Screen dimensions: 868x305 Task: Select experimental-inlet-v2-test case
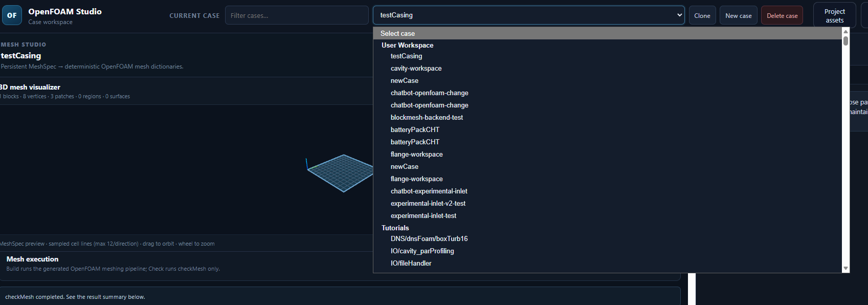click(608, 203)
